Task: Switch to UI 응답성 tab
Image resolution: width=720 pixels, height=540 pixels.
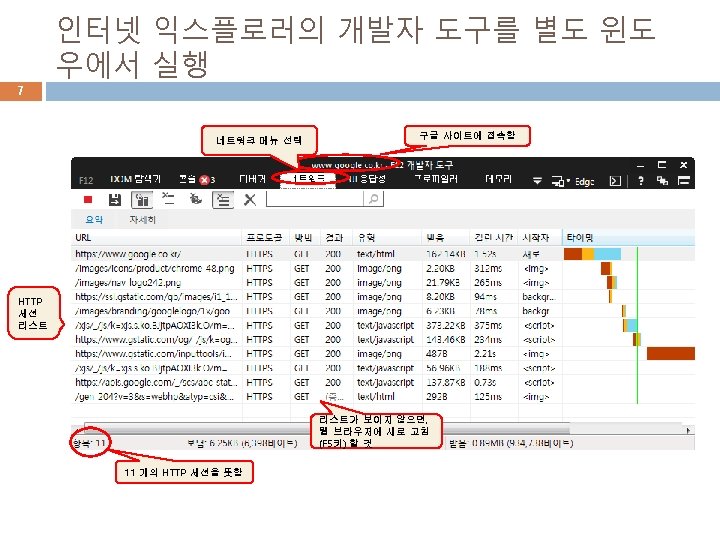Action: point(367,179)
